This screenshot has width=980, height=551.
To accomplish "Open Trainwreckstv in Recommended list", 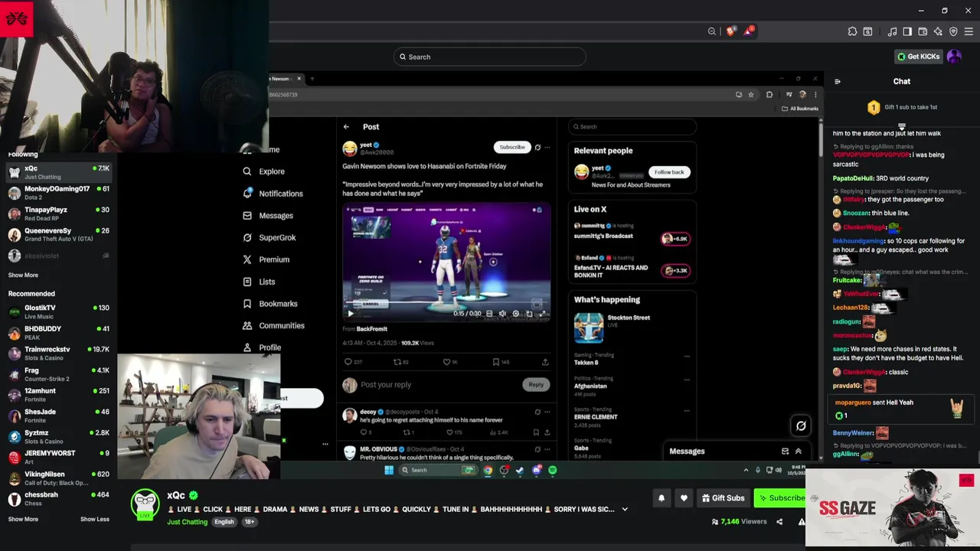I will [58, 353].
